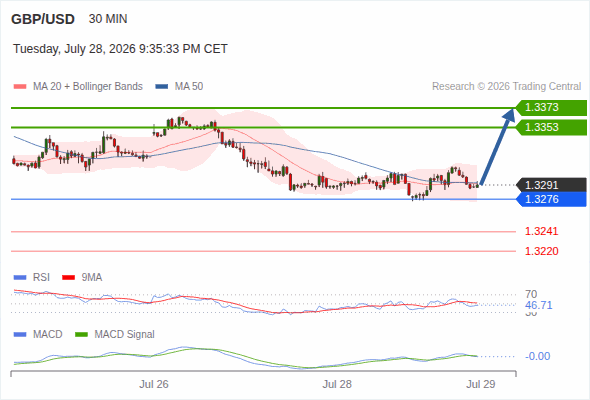Open the Trading Central research credit

point(506,87)
